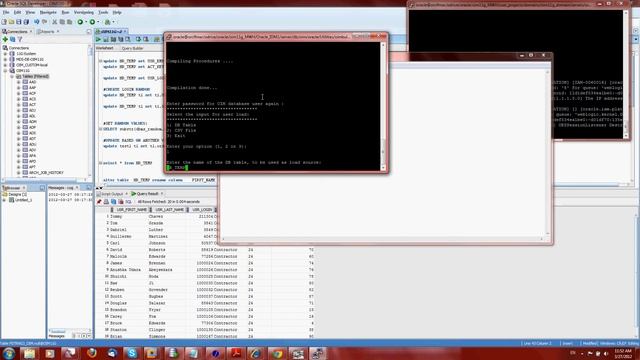Screen dimensions: 640x360
Task: Click the filter funnel icon in the Connections panel
Action: click(20, 40)
